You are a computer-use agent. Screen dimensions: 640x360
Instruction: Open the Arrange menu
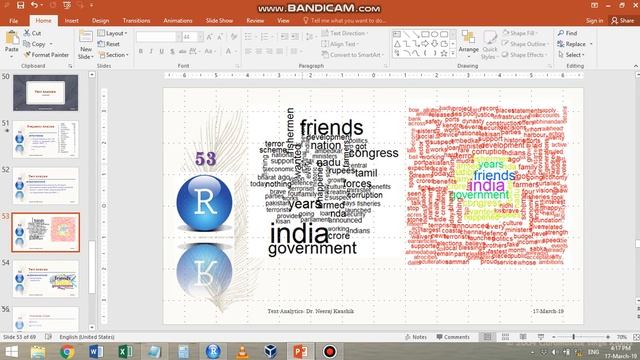[468, 42]
